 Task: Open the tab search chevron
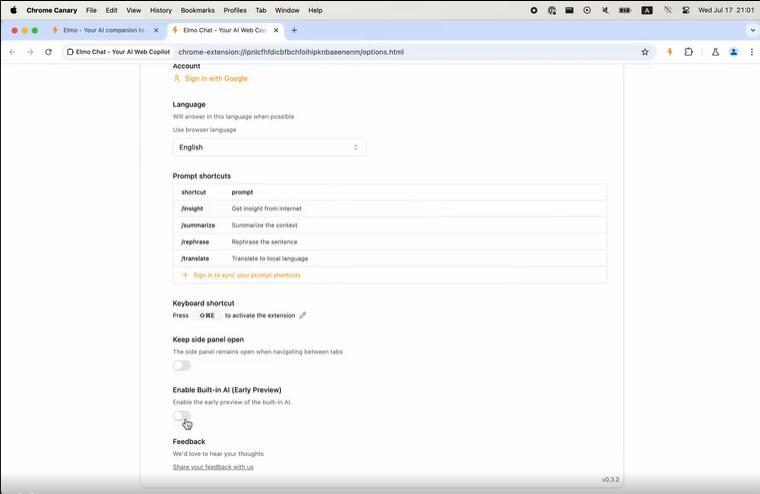(752, 30)
